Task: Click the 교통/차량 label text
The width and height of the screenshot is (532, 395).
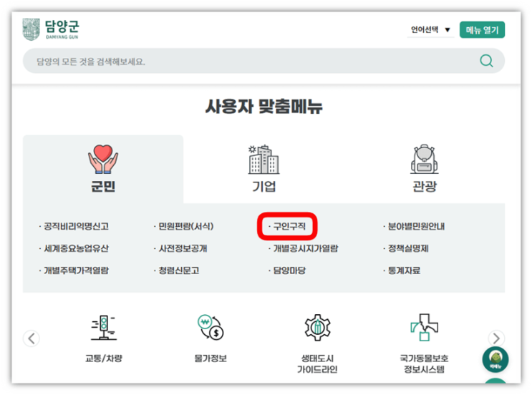Action: click(x=104, y=359)
